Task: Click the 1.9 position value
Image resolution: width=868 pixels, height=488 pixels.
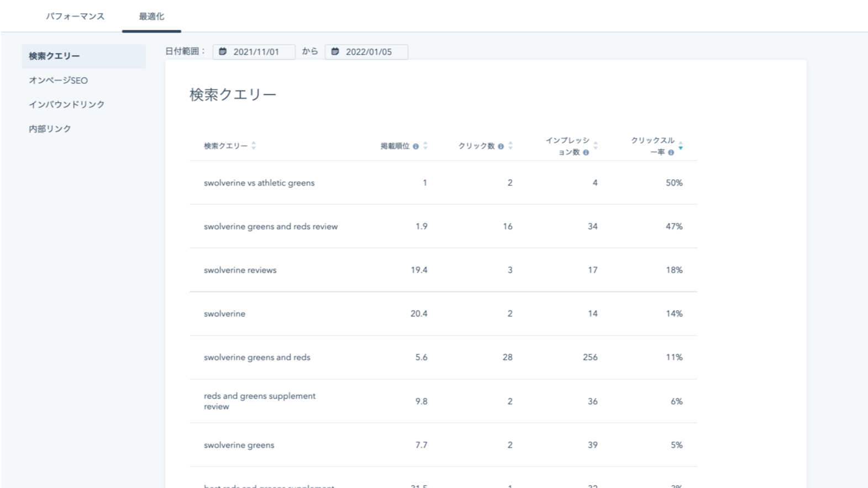Action: [x=422, y=226]
